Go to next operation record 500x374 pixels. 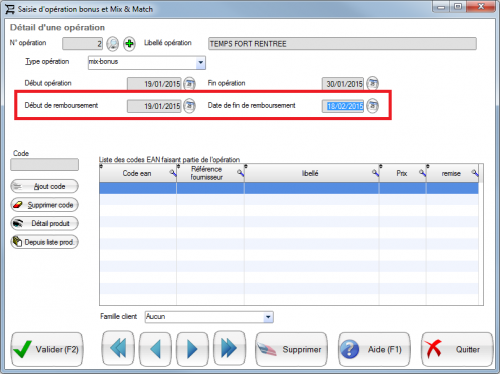192,349
